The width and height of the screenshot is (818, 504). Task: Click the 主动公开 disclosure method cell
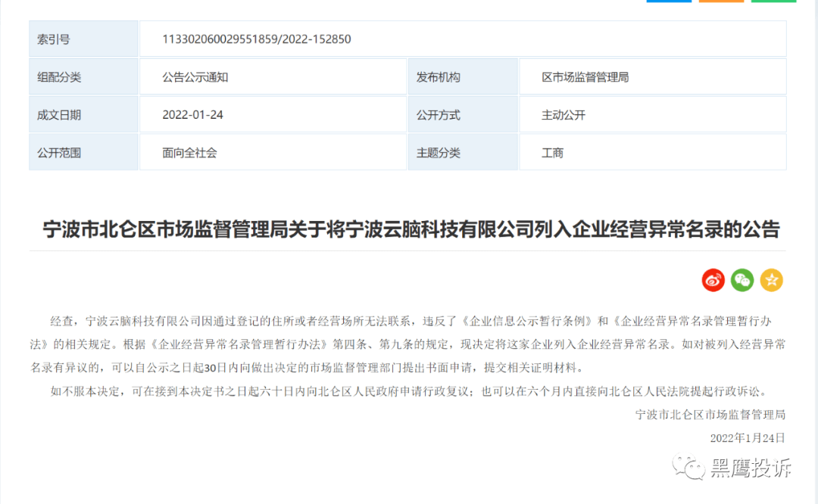click(x=653, y=115)
